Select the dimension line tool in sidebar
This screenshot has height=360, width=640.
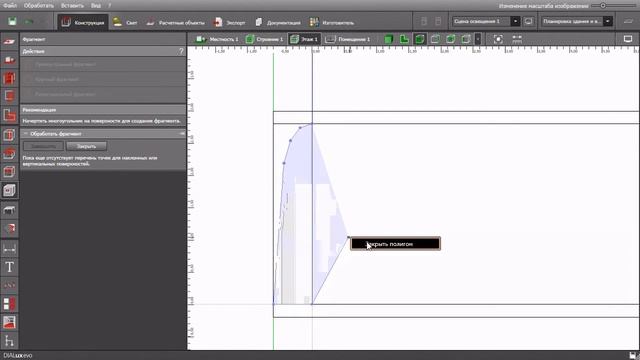tap(9, 249)
